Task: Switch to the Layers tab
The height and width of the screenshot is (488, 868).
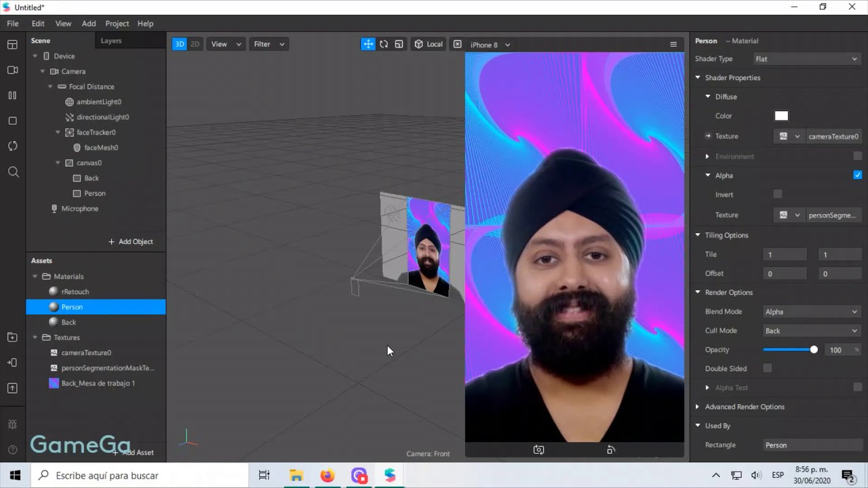Action: tap(111, 41)
